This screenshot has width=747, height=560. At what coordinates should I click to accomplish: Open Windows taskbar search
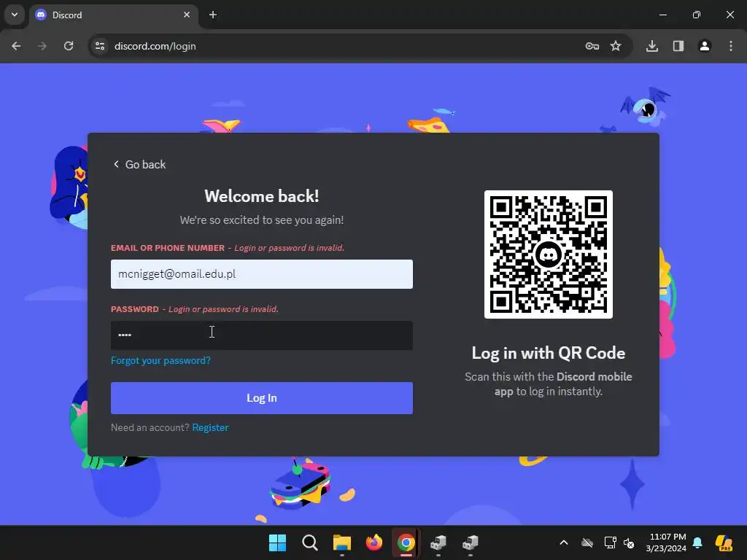pos(309,542)
